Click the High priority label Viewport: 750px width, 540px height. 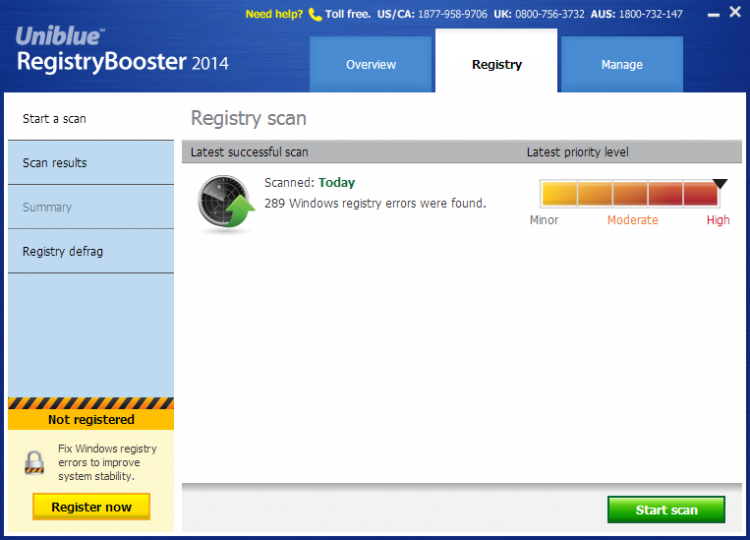click(x=718, y=220)
